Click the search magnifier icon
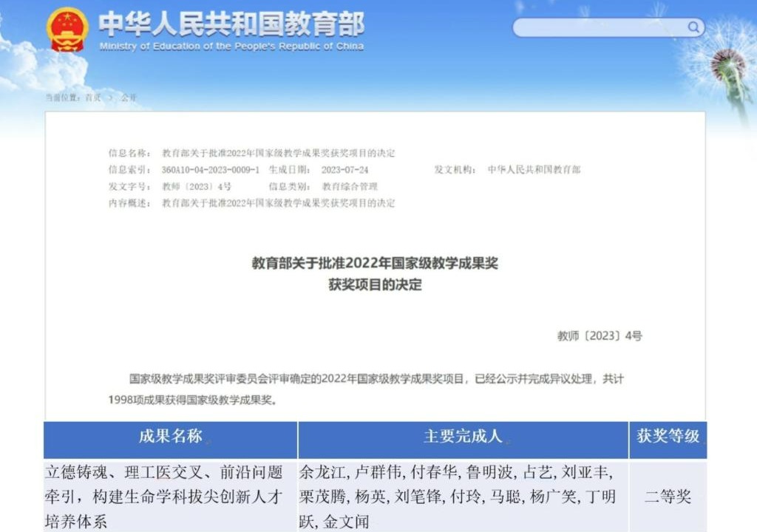 coord(693,27)
